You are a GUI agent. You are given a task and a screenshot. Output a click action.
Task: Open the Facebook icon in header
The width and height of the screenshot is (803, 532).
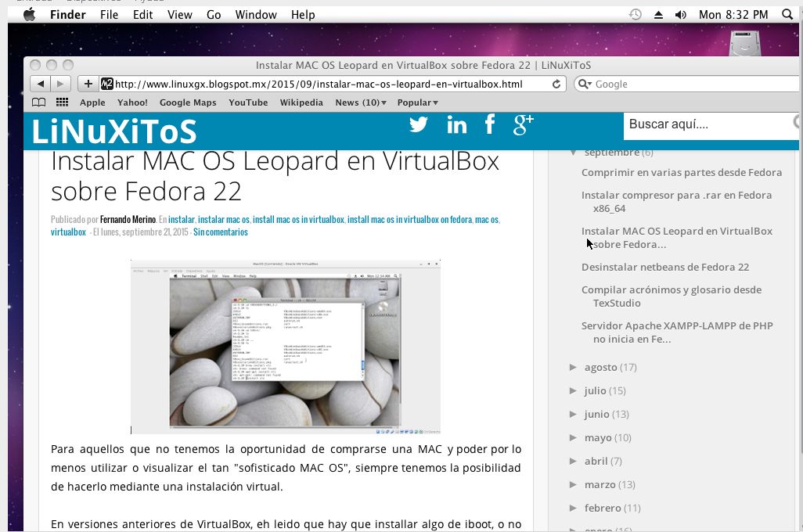(490, 124)
